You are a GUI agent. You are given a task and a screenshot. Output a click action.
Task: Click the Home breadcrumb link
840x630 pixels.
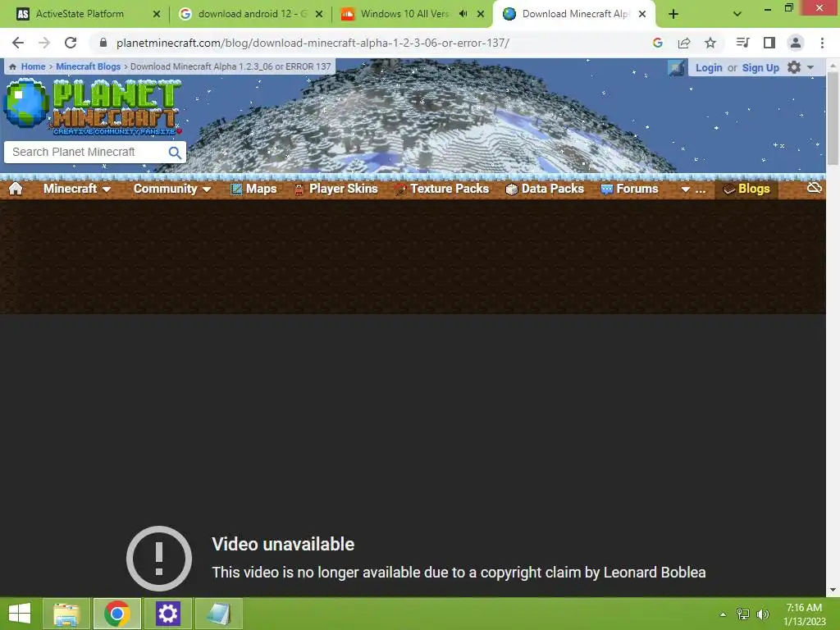(33, 66)
